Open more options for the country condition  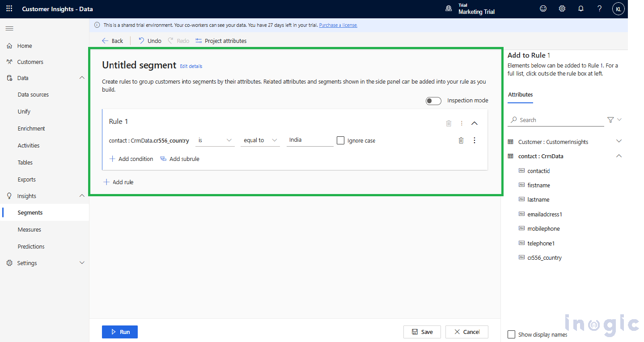[x=475, y=140]
